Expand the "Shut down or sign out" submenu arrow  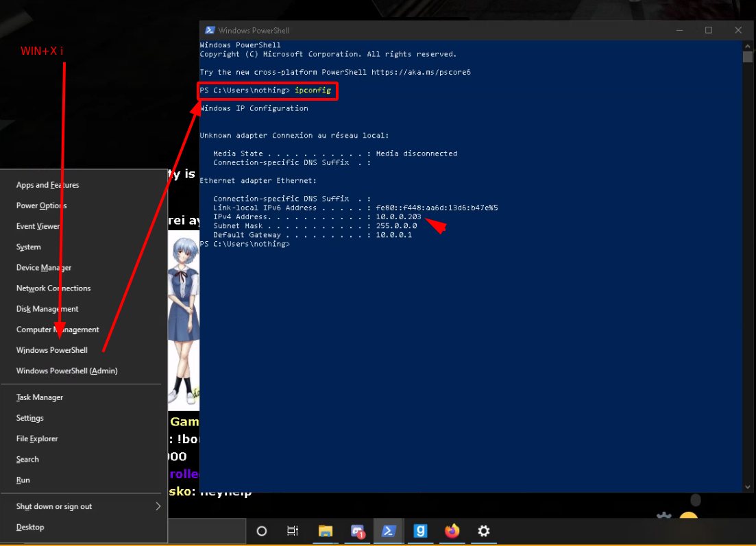pyautogui.click(x=158, y=506)
